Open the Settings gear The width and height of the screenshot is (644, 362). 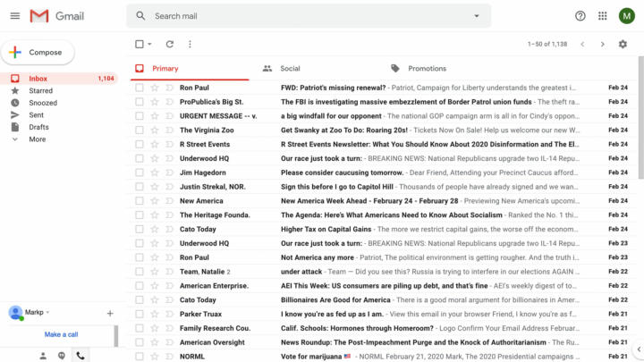click(x=623, y=44)
